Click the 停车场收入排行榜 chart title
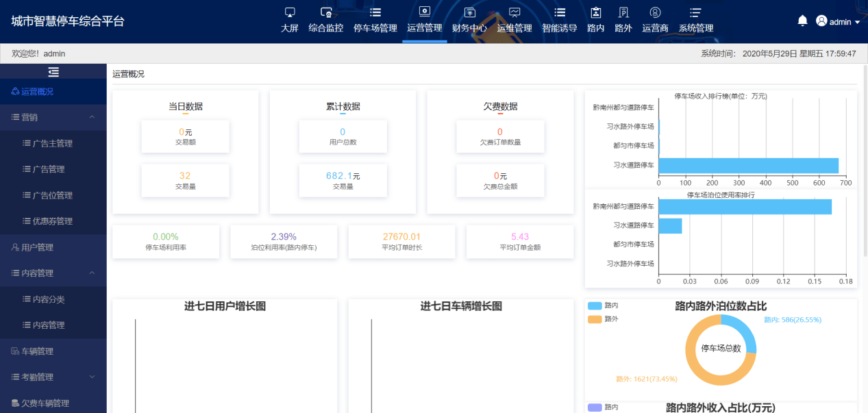Screen dimensions: 868x413 pos(721,96)
